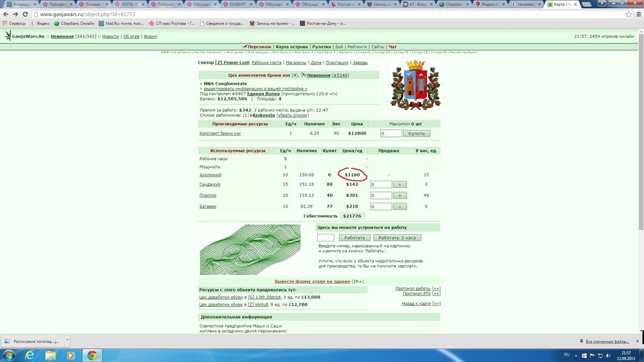Go back with the browser back arrow
Image resolution: width=644 pixels, height=362 pixels.
[6, 14]
